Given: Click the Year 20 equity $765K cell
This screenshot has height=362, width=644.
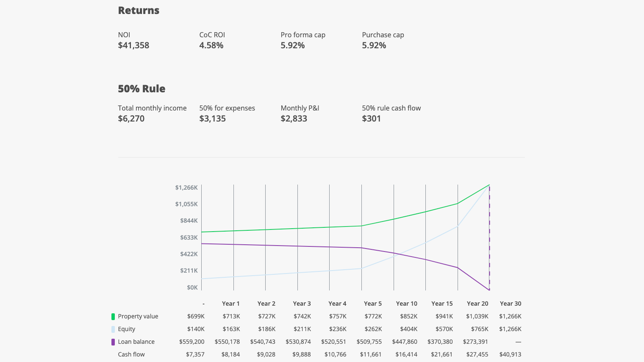Looking at the screenshot, I should [x=480, y=329].
